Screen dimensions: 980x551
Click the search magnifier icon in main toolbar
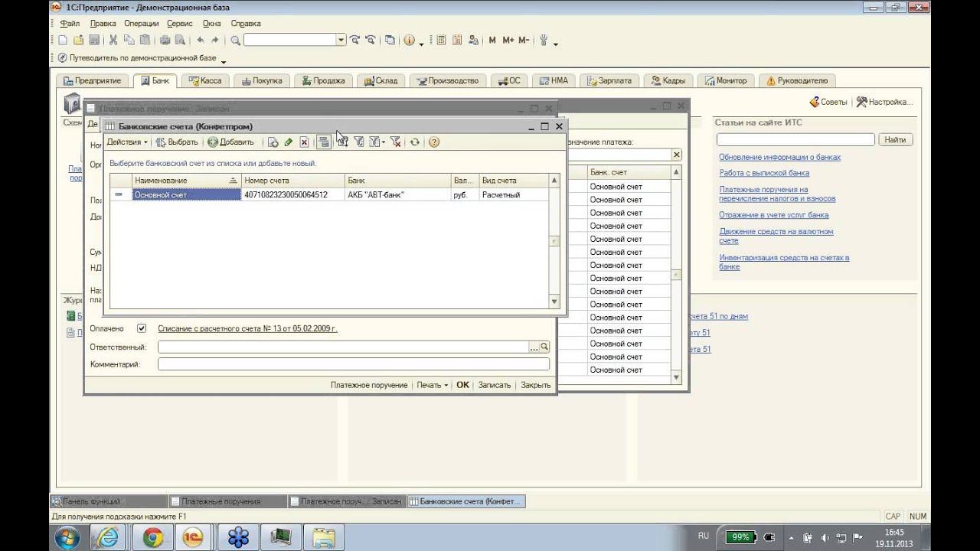(x=235, y=41)
